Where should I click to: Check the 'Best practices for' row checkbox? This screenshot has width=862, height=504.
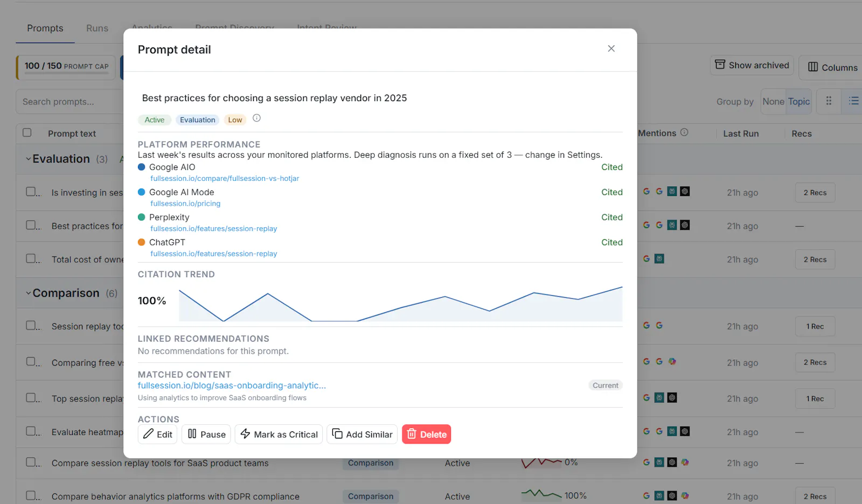[31, 225]
